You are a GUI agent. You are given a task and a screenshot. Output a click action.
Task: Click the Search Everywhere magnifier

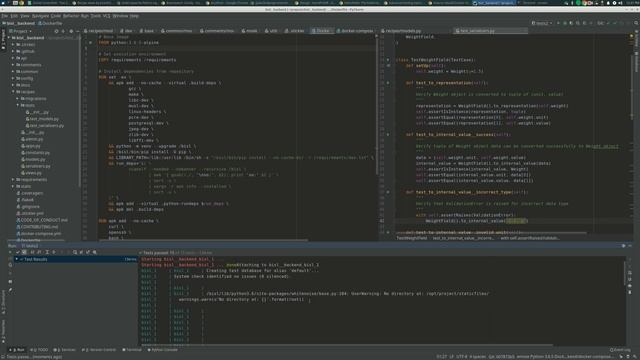pos(636,23)
